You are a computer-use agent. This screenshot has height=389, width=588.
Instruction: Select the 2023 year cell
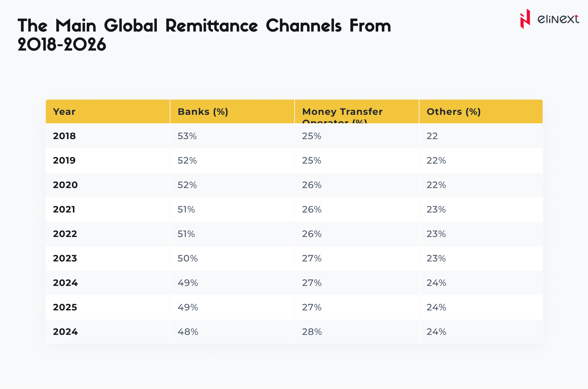click(x=65, y=258)
